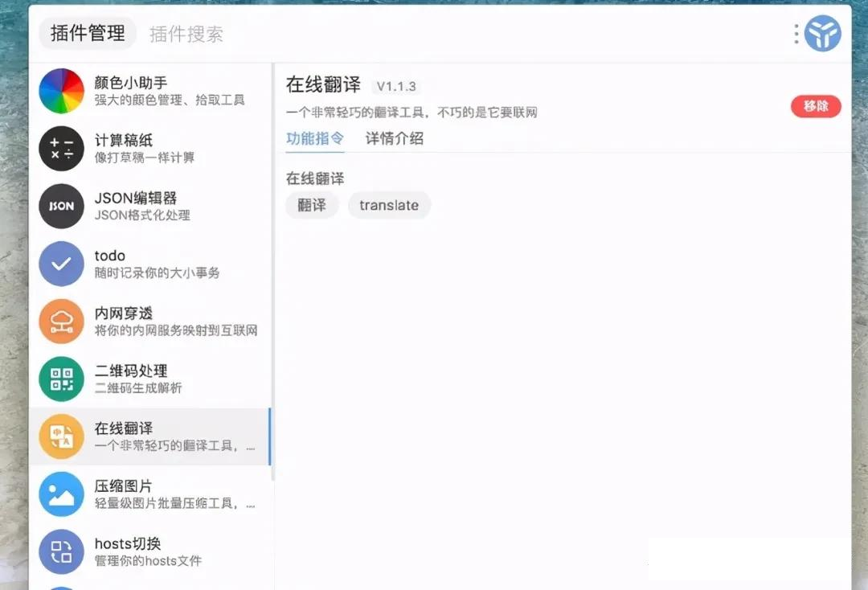868x590 pixels.
Task: Open the 压缩图片 image icon
Action: coord(61,494)
